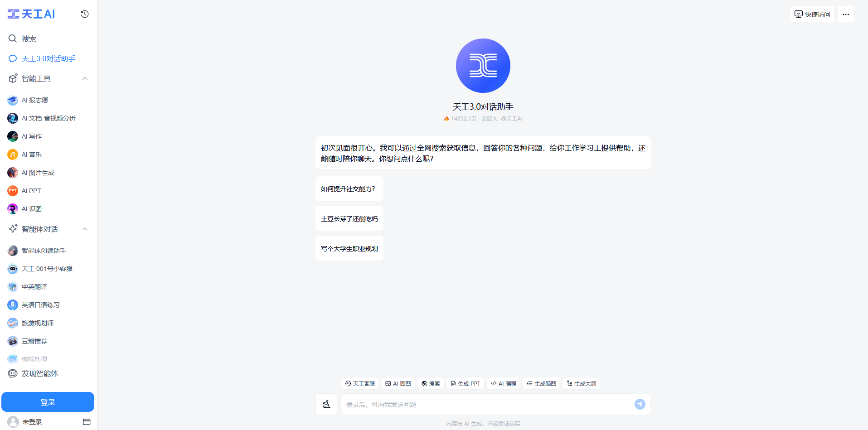
Task: Click the blue 登录 button
Action: point(48,402)
